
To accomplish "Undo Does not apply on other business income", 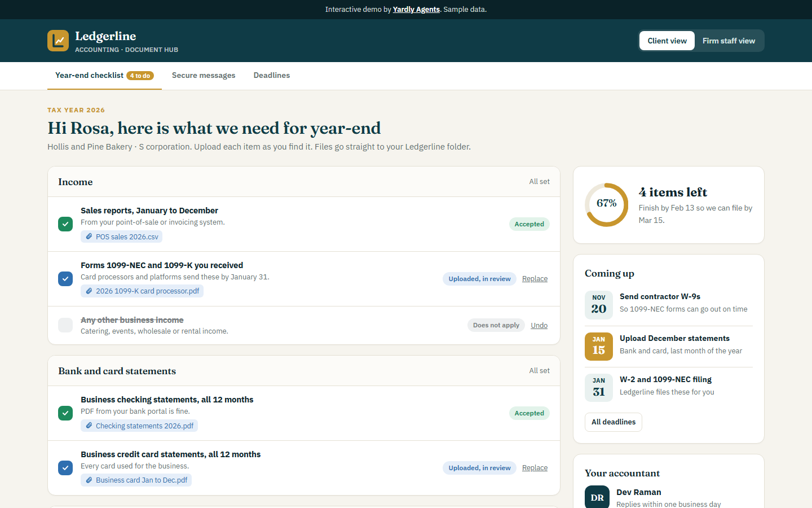I will click(539, 325).
